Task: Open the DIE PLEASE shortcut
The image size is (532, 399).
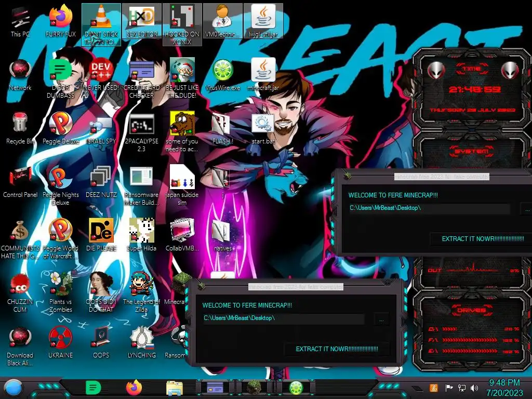Action: [x=101, y=235]
